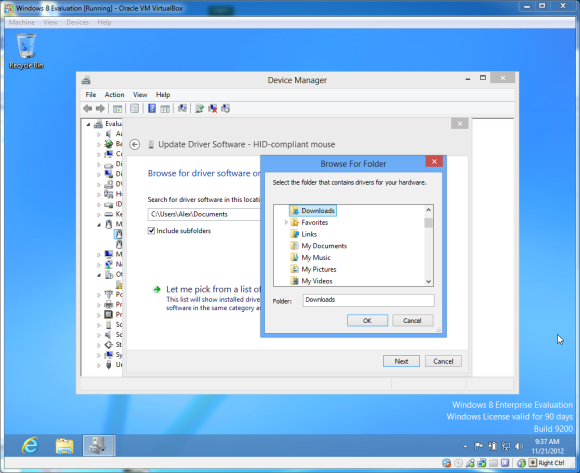Select the highlighted HID mouse device in tree
580x473 pixels.
click(118, 234)
